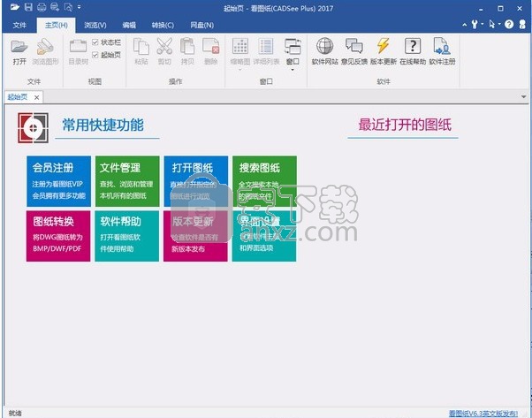Screen dimensions: 532x418
Task: Click the 粘贴 paste icon
Action: click(x=141, y=47)
